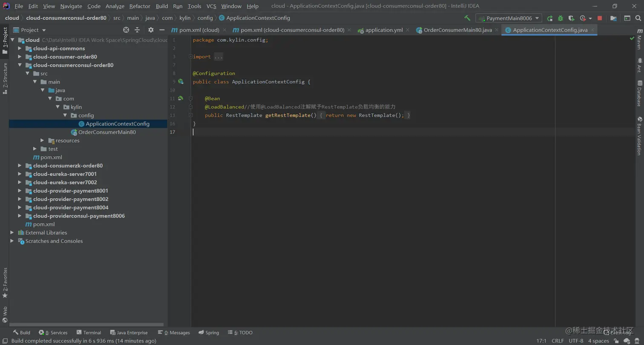Screen dimensions: 644x345
Task: Expand cloud-consumer-order80 module
Action: (x=20, y=57)
